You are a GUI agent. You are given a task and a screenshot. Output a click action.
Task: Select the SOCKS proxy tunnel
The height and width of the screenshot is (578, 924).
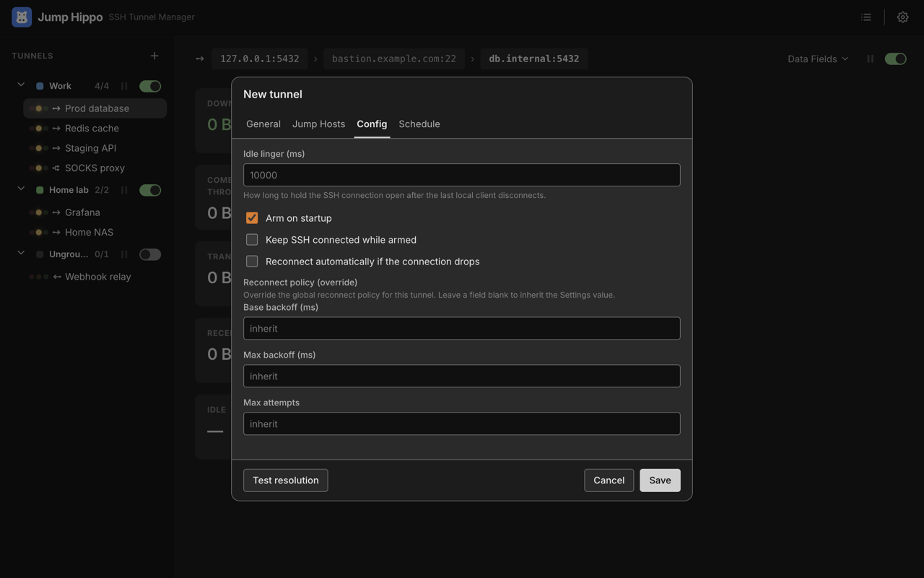95,168
